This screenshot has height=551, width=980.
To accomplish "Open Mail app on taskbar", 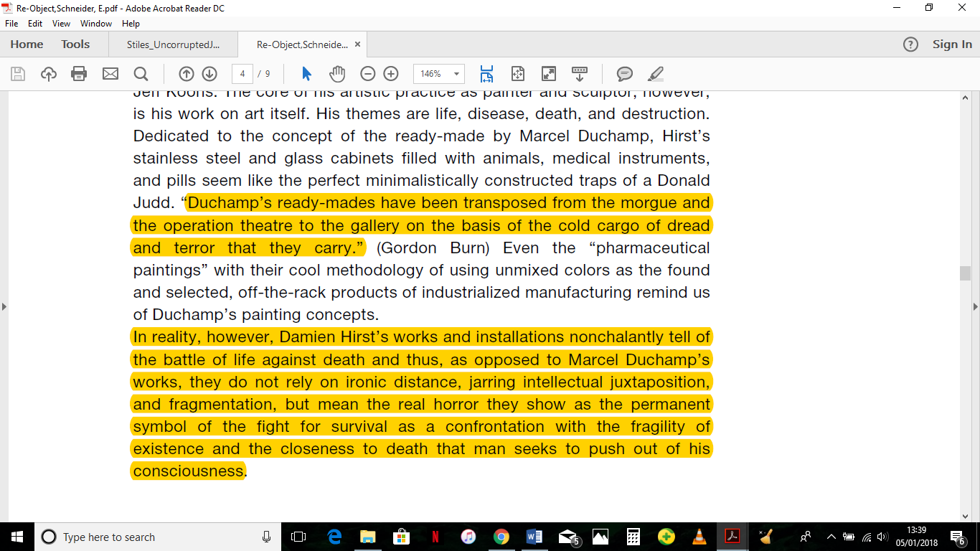I will point(568,537).
